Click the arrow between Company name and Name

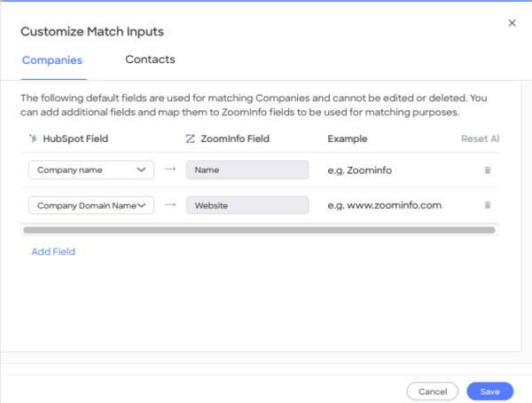pyautogui.click(x=170, y=169)
